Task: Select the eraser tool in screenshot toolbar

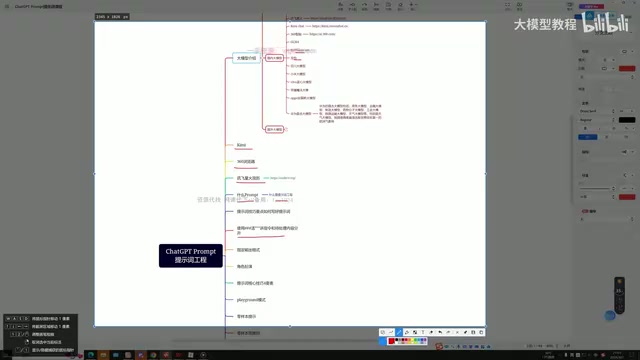Action: coord(431,332)
